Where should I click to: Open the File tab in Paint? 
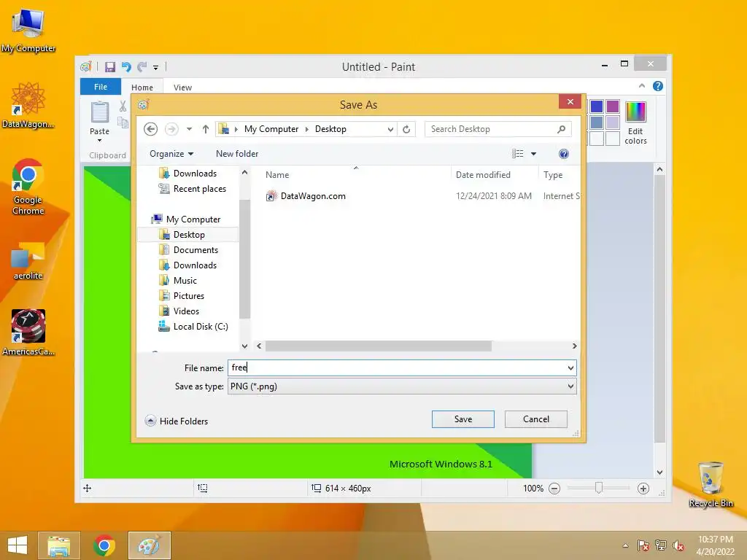click(101, 87)
